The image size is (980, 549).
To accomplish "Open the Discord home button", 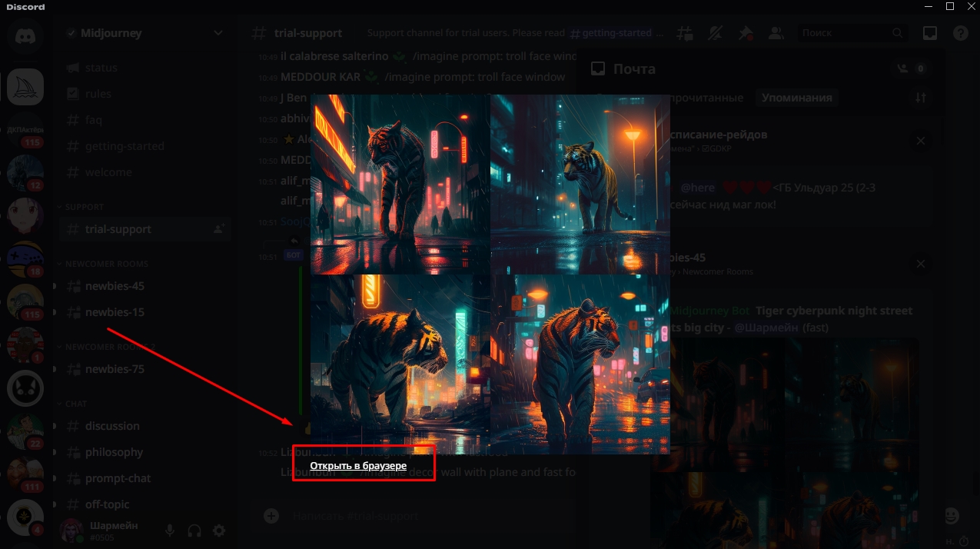I will tap(25, 35).
